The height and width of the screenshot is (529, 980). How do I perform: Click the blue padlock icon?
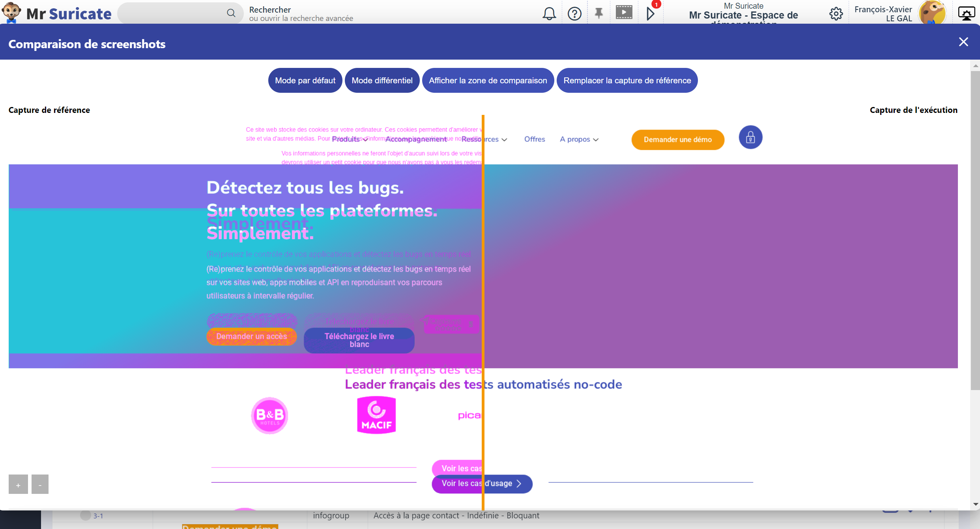pyautogui.click(x=750, y=137)
